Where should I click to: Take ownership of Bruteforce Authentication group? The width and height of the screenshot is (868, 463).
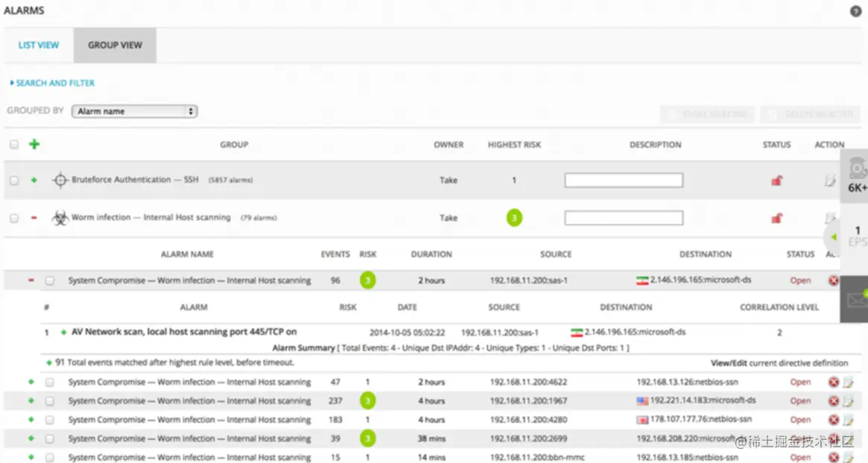[449, 180]
